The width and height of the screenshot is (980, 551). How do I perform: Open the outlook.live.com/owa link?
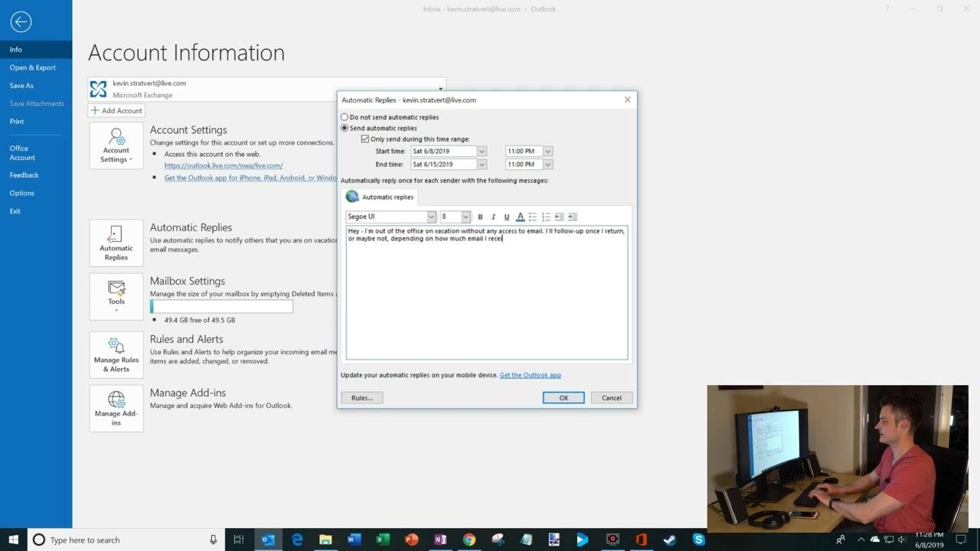[224, 165]
